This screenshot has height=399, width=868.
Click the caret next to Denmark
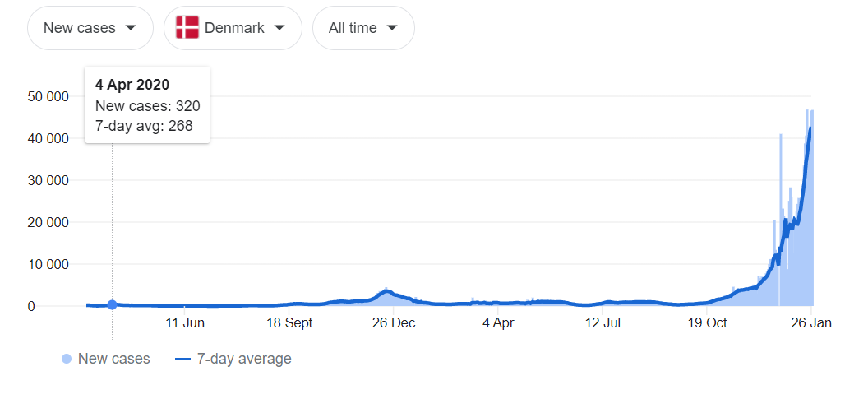(x=279, y=28)
